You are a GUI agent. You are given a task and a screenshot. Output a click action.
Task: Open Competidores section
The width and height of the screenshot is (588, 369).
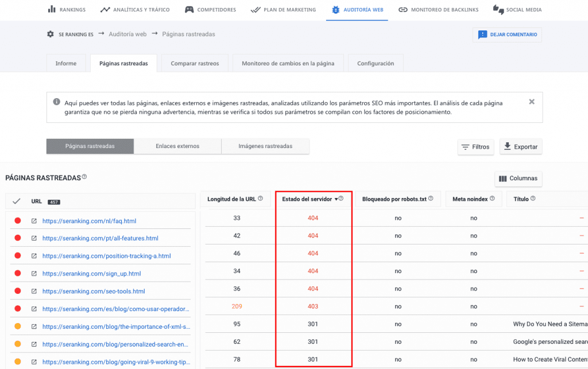[x=210, y=9]
